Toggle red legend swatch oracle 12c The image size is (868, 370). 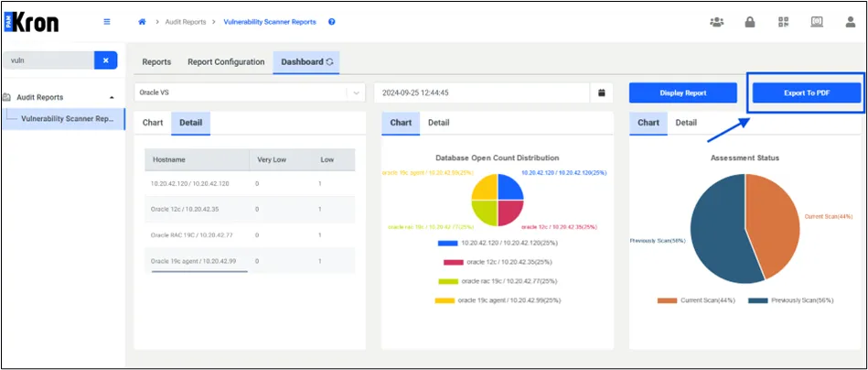[454, 262]
